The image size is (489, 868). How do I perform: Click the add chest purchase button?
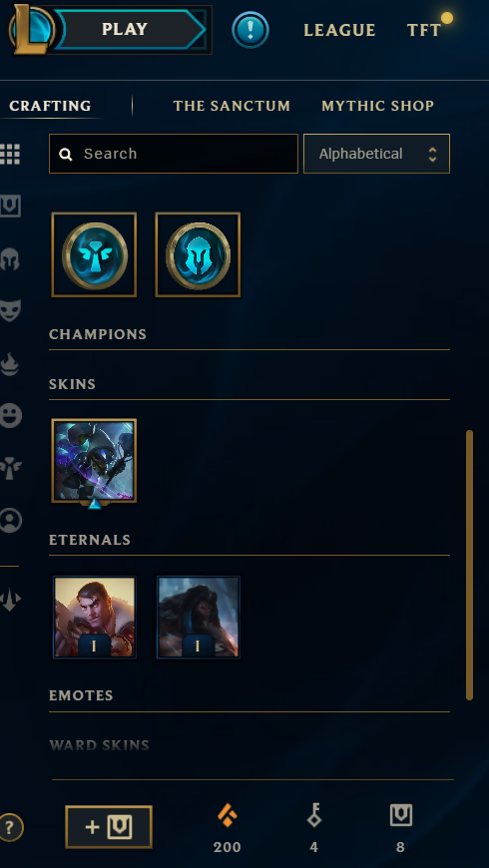(x=109, y=827)
